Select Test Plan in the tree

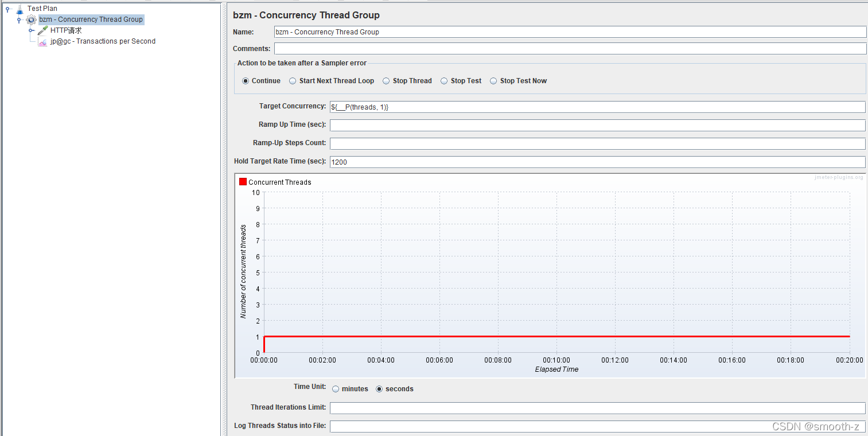[x=42, y=9]
